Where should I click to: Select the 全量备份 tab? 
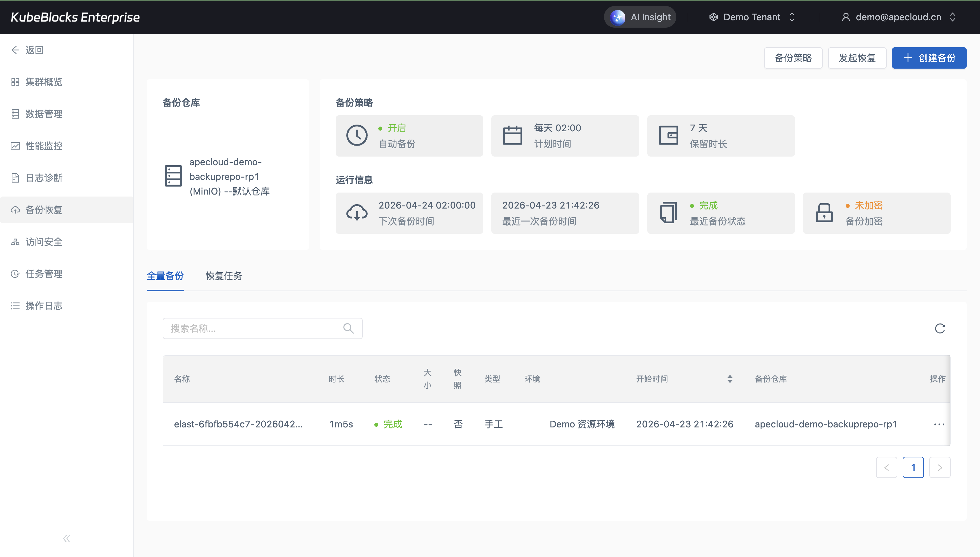click(165, 276)
